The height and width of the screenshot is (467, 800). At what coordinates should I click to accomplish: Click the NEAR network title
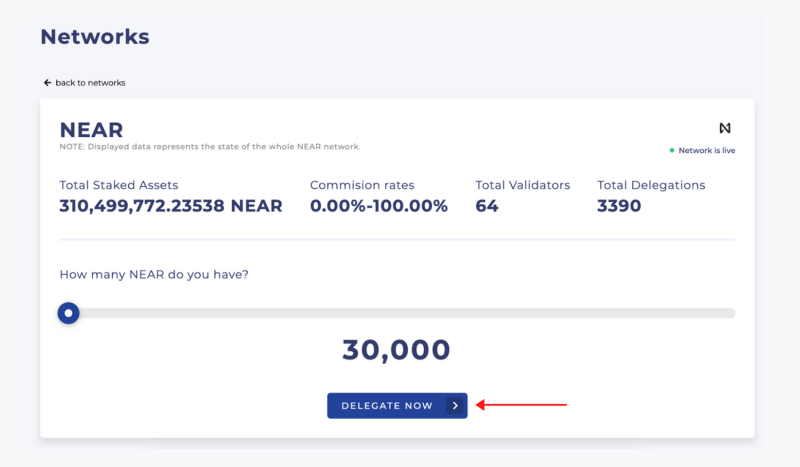click(91, 130)
